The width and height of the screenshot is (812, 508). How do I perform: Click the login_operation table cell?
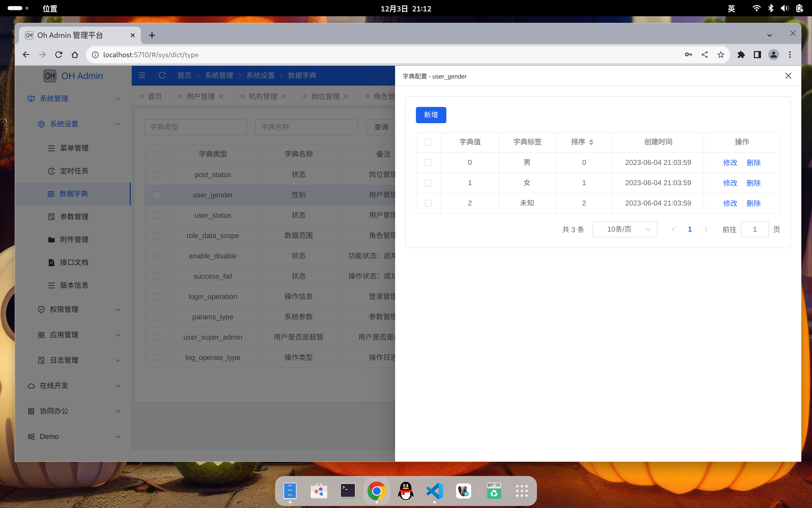tap(213, 297)
